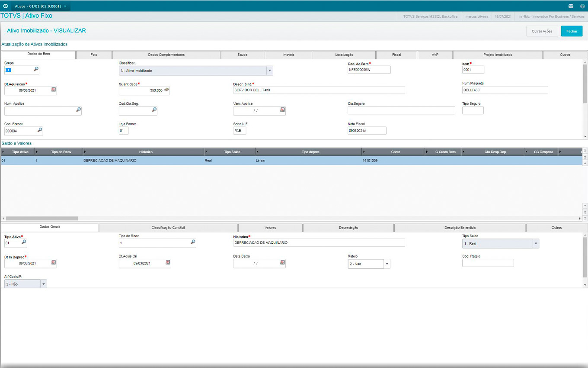Open the Atf.Custo/Pr dropdown
Image resolution: width=588 pixels, height=368 pixels.
pyautogui.click(x=44, y=284)
